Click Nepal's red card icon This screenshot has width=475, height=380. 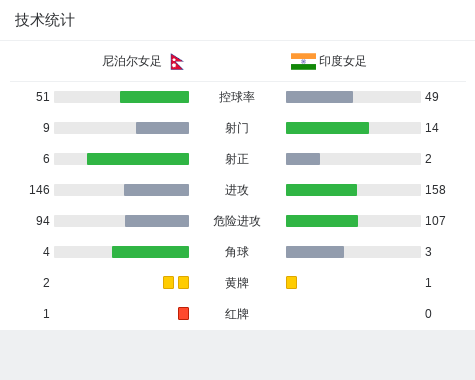click(183, 313)
